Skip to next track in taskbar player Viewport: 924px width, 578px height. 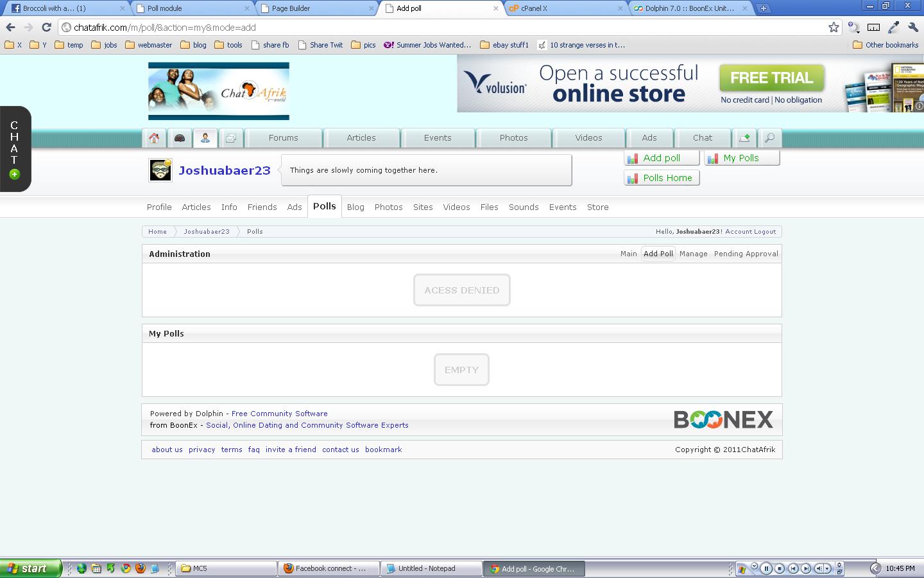tap(806, 568)
